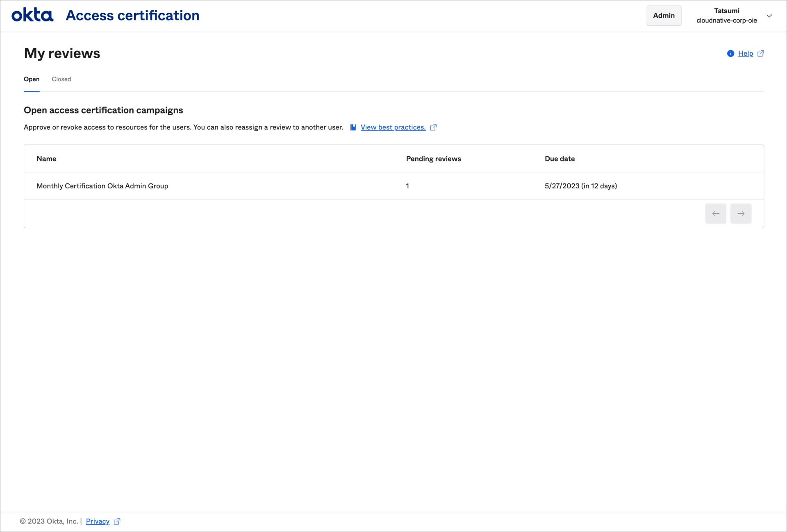Open the Admin console button

point(664,15)
